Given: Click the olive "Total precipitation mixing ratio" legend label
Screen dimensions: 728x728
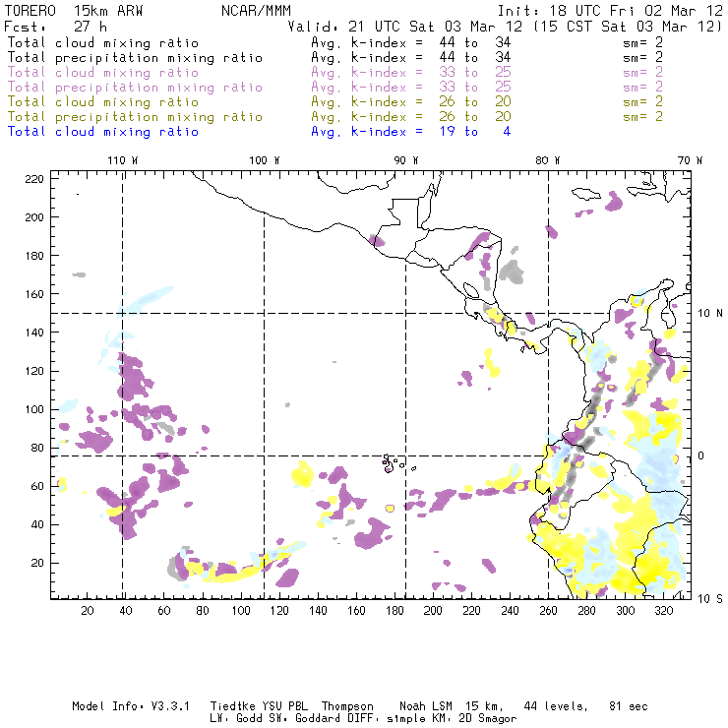Looking at the screenshot, I should tap(135, 117).
